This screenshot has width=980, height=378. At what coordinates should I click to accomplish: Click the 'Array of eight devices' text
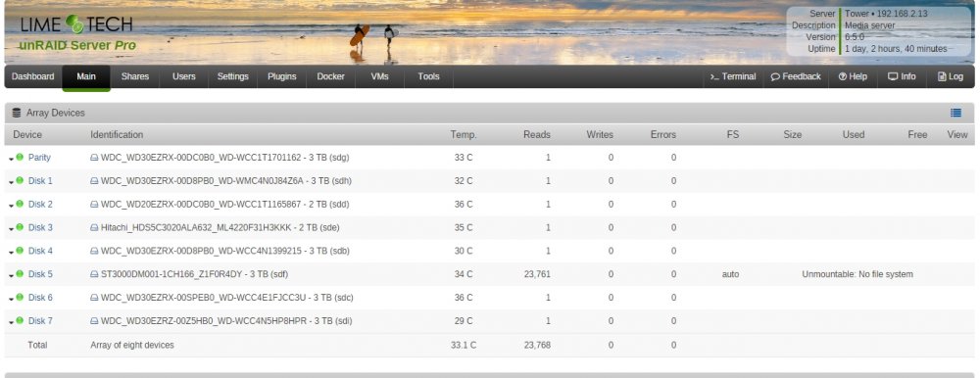tap(132, 345)
